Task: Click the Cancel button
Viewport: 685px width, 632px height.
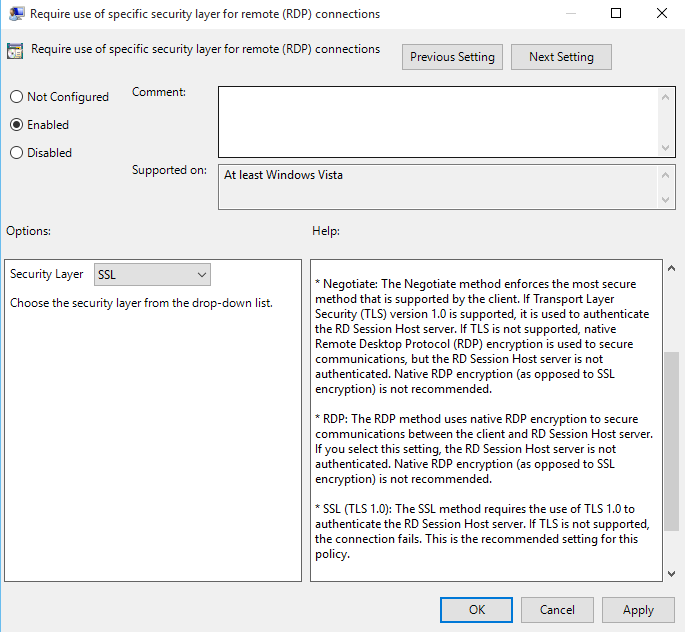Action: (557, 610)
